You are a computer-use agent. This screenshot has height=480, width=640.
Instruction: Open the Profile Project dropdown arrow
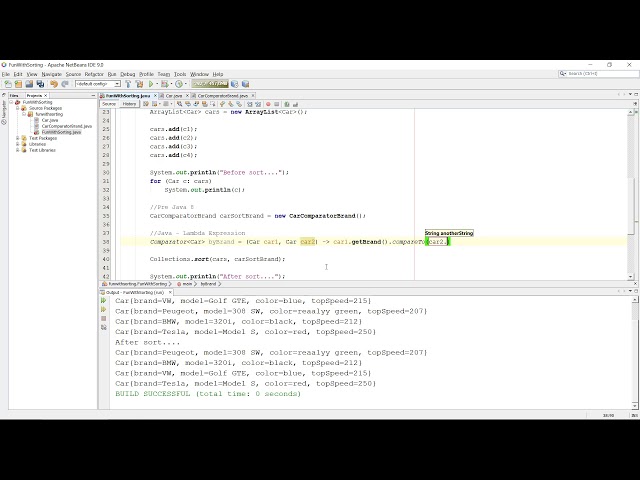click(186, 84)
